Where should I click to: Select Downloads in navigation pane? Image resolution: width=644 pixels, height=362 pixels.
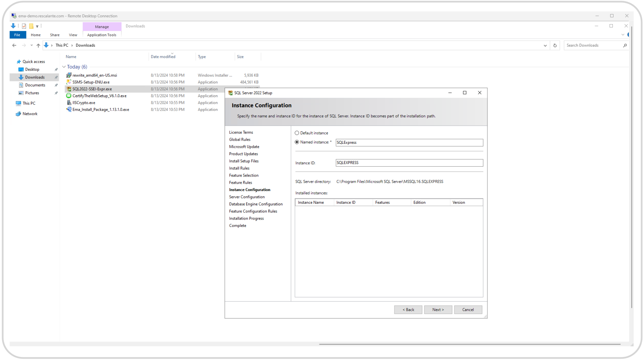[35, 77]
